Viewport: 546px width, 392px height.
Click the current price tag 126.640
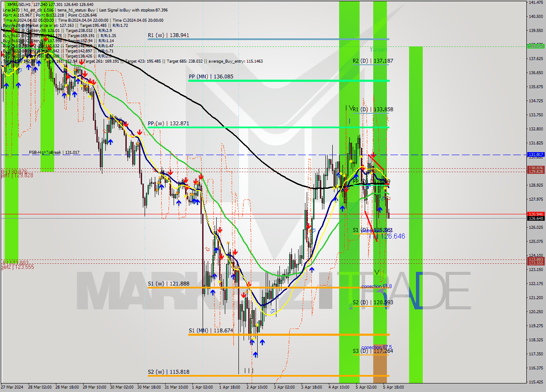pos(536,219)
